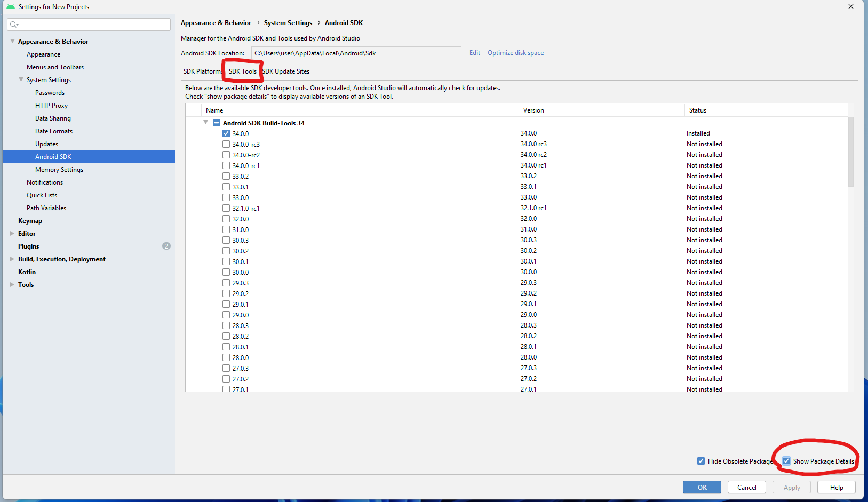
Task: Select the SDK Tools tab
Action: (x=243, y=71)
